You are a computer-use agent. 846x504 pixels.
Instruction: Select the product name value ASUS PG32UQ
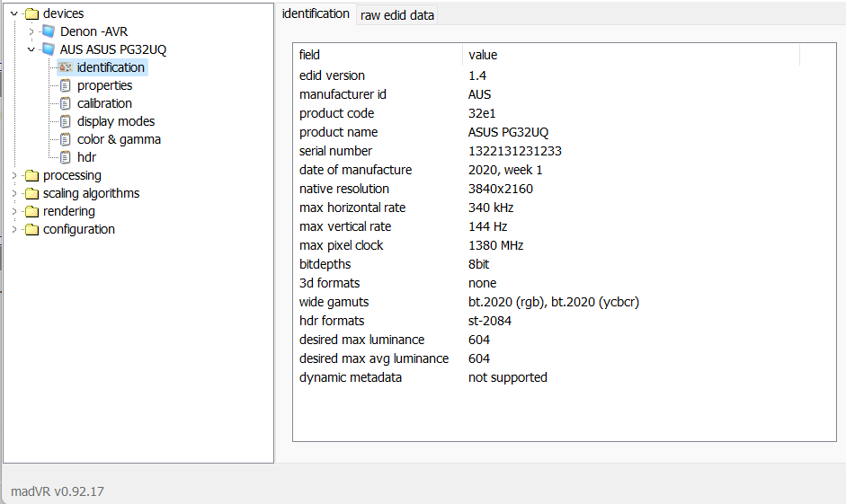pos(508,132)
